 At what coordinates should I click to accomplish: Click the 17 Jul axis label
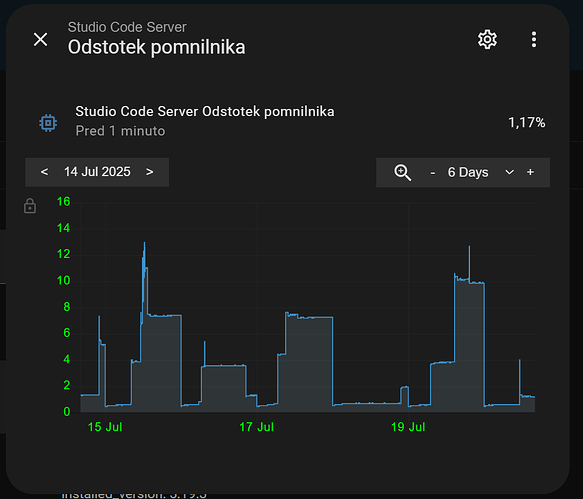[257, 427]
